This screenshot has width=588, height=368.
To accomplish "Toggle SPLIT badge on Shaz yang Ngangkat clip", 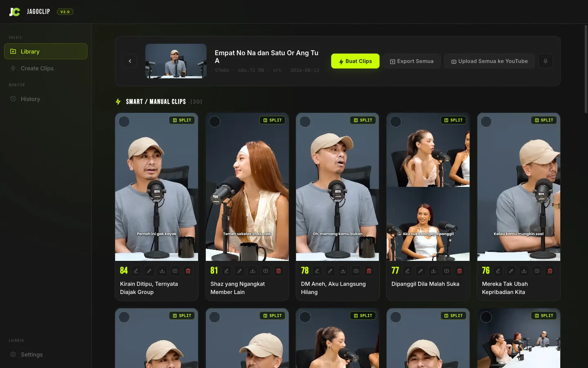I will point(273,120).
